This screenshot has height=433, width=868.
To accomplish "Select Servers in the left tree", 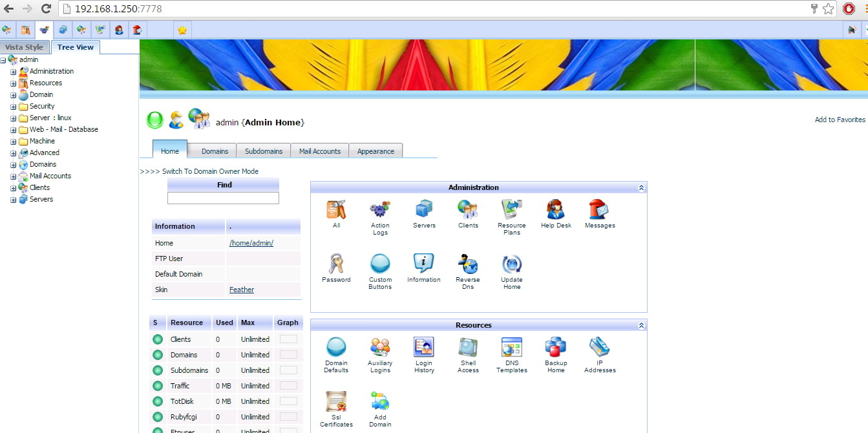I will point(41,199).
